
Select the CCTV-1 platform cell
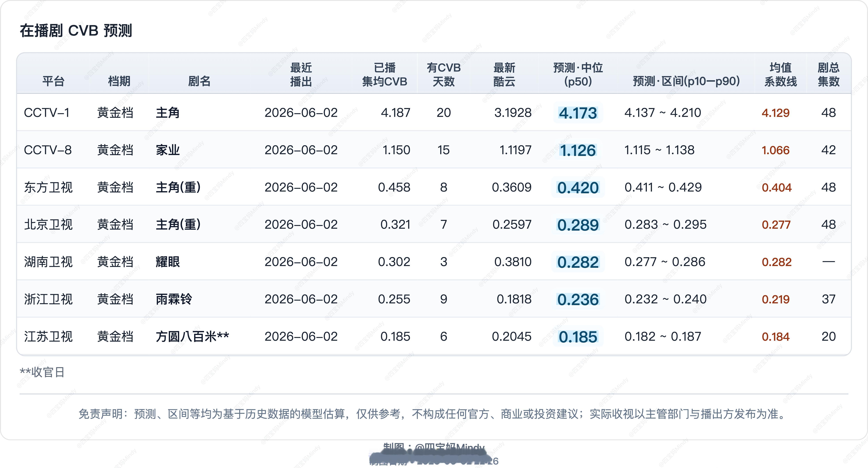pos(47,113)
